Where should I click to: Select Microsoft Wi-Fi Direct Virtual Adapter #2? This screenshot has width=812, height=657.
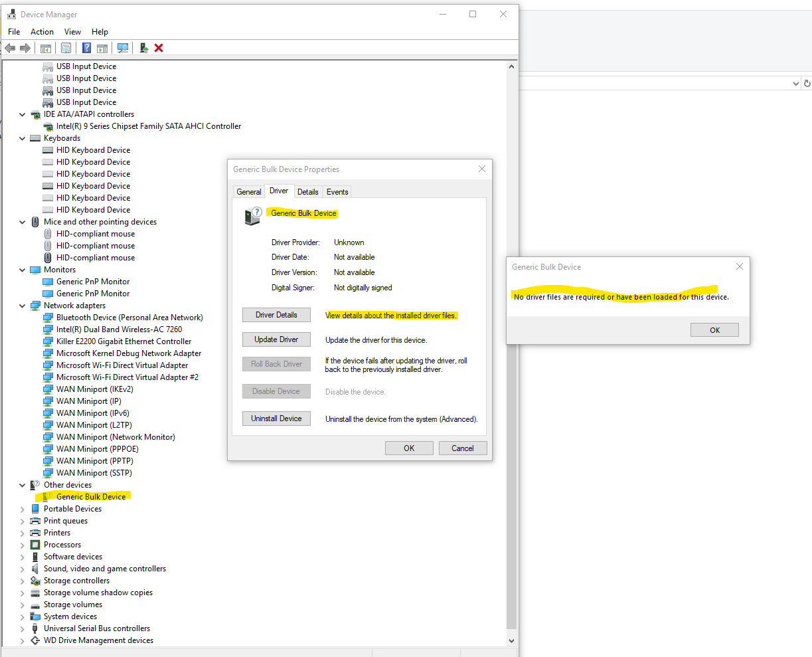click(x=127, y=377)
